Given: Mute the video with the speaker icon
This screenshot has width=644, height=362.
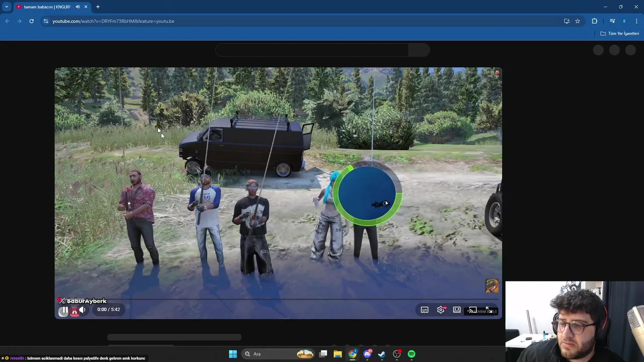Looking at the screenshot, I should (83, 310).
